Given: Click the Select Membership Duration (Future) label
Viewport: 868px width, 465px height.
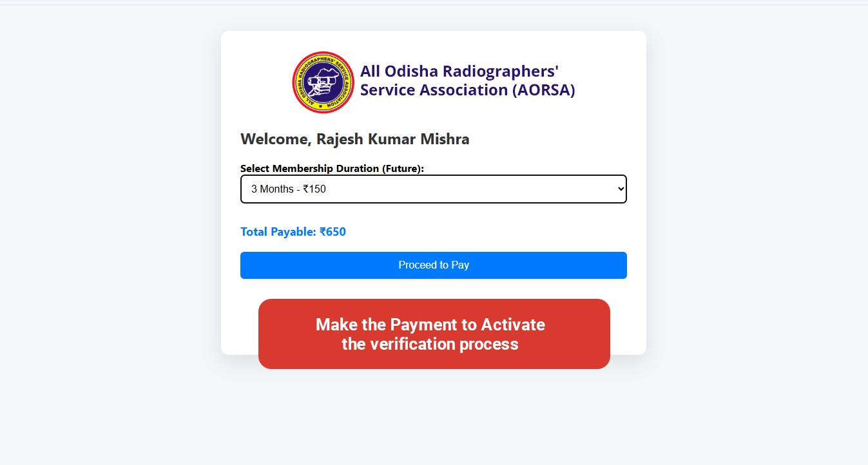Looking at the screenshot, I should tap(332, 169).
